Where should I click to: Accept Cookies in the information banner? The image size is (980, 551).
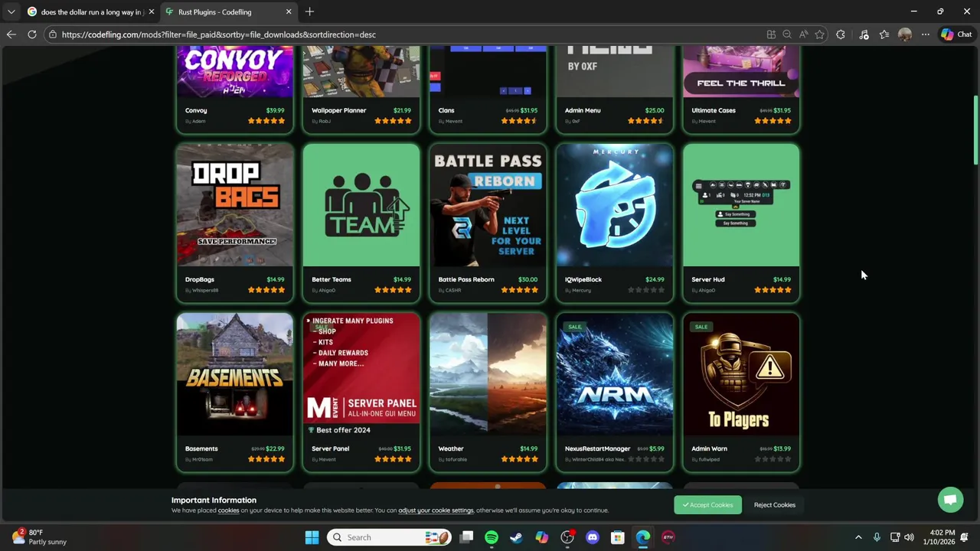point(708,505)
